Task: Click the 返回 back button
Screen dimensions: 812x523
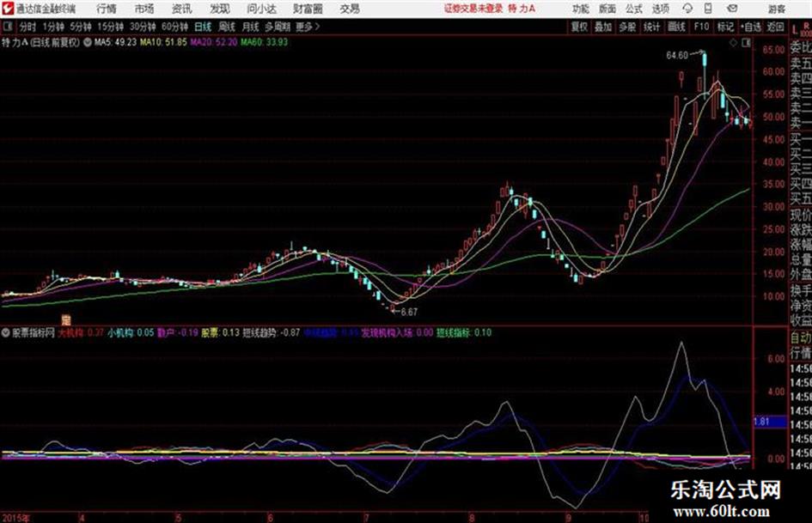Action: tap(775, 27)
